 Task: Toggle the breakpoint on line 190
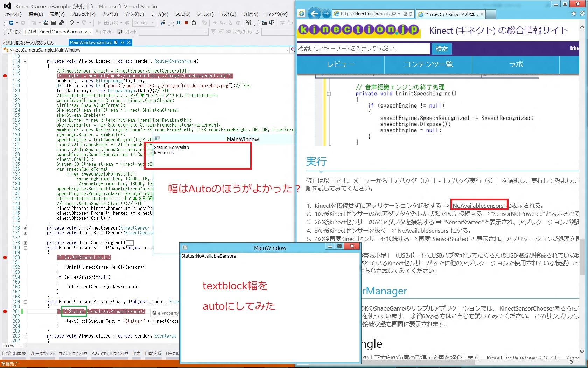(x=5, y=257)
